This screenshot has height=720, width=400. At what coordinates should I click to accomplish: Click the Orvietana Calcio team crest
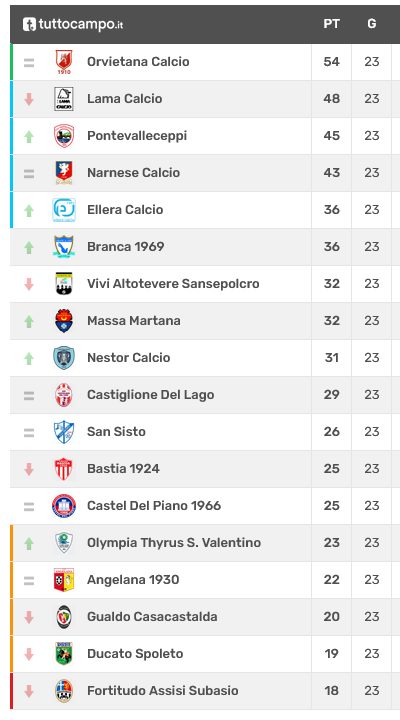click(x=64, y=62)
